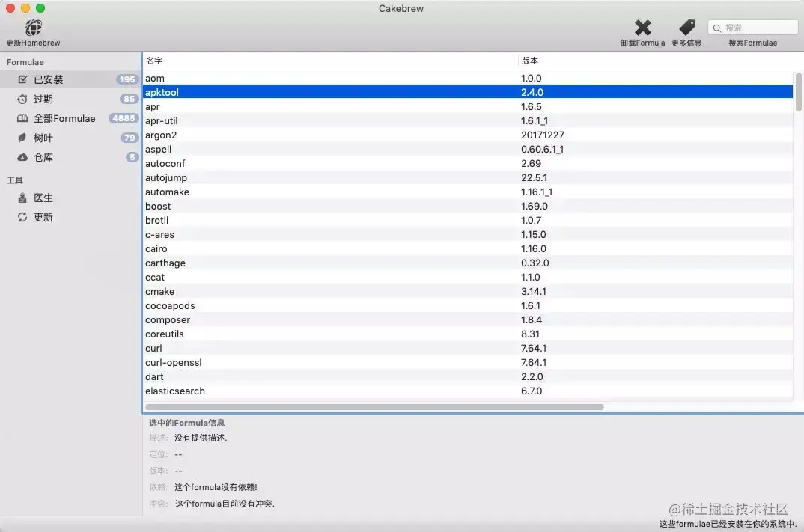Click the yellow minimize window button
Image resolution: width=804 pixels, height=532 pixels.
tap(25, 8)
